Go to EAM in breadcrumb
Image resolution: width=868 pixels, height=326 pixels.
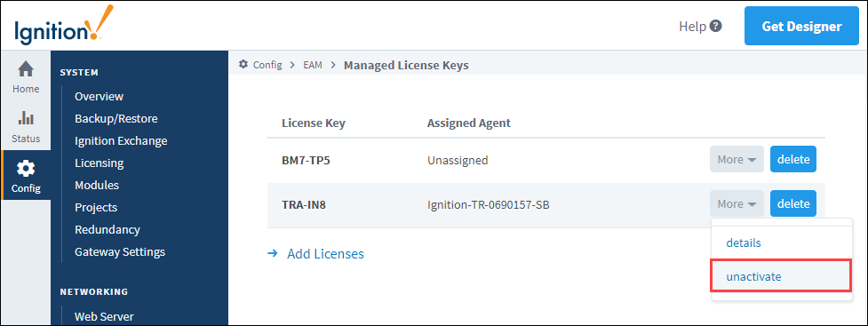pyautogui.click(x=313, y=66)
